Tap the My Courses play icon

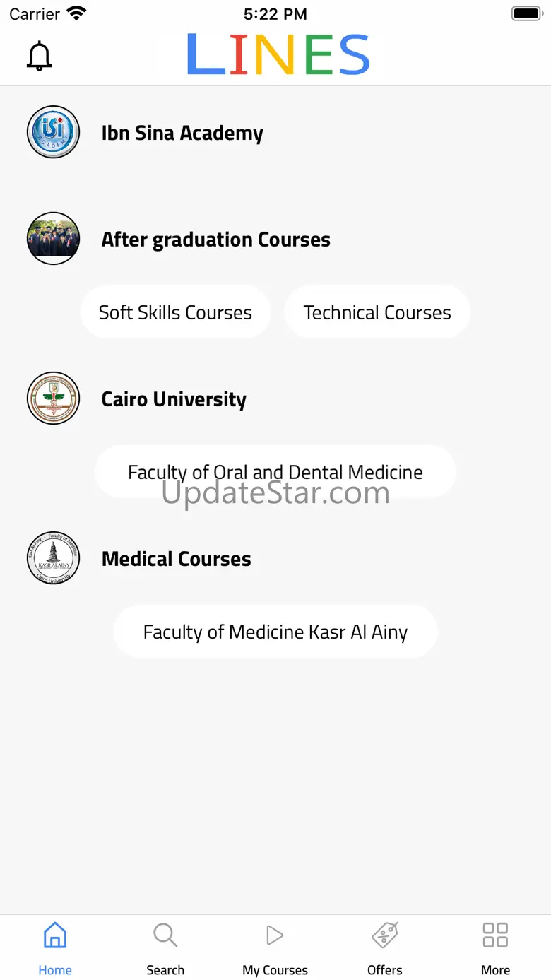[275, 935]
